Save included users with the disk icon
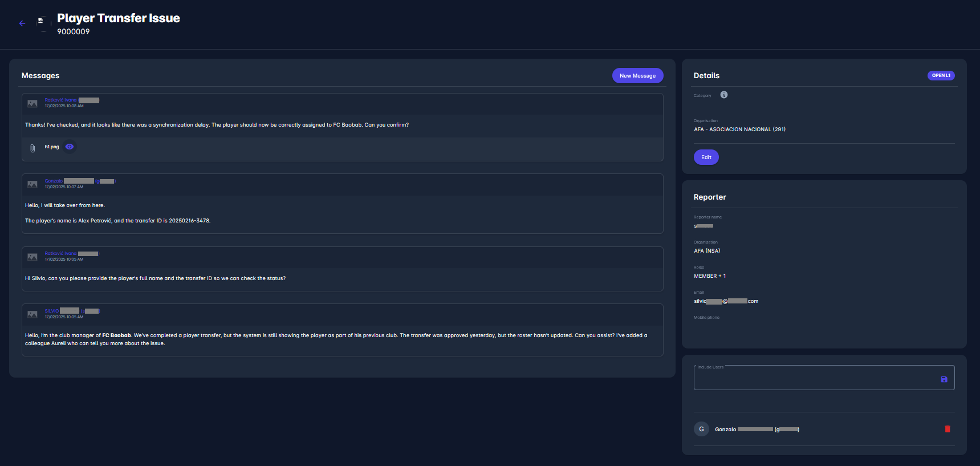The width and height of the screenshot is (980, 466). point(944,379)
